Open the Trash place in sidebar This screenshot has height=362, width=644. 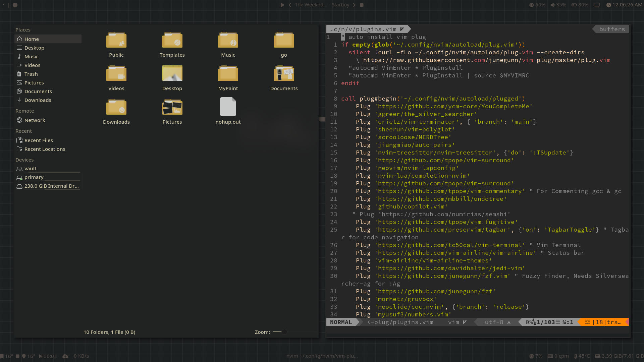pyautogui.click(x=31, y=74)
